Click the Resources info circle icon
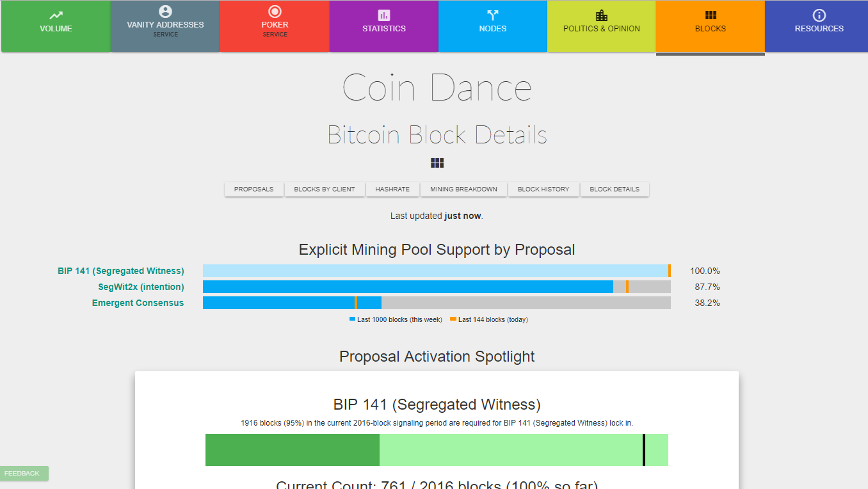This screenshot has height=489, width=868. 819,15
